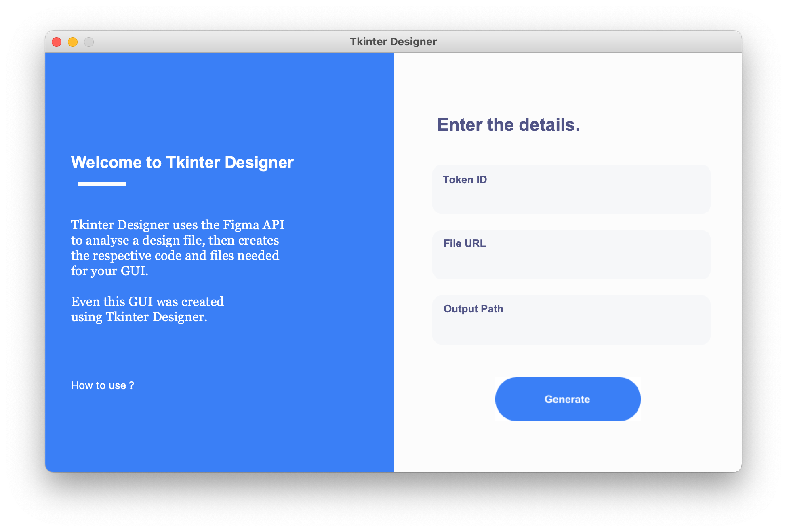Click the Generate button
The height and width of the screenshot is (532, 787).
[x=567, y=398]
